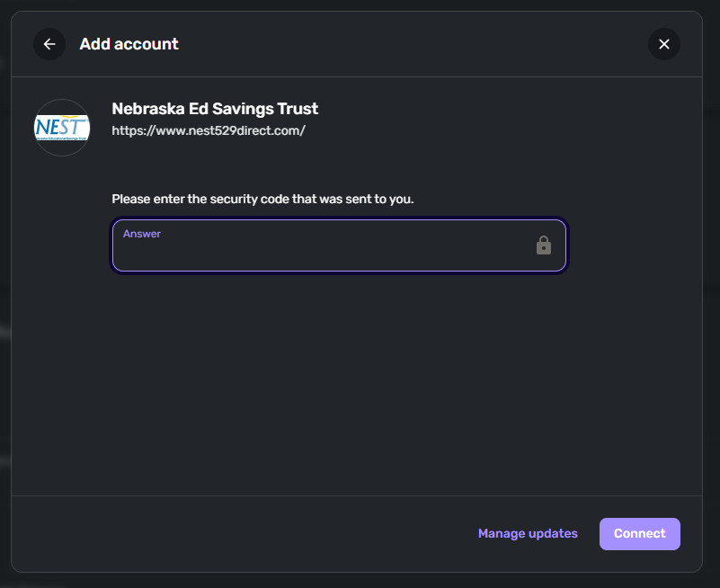Click the padlock symbol beside Answer

coord(544,245)
